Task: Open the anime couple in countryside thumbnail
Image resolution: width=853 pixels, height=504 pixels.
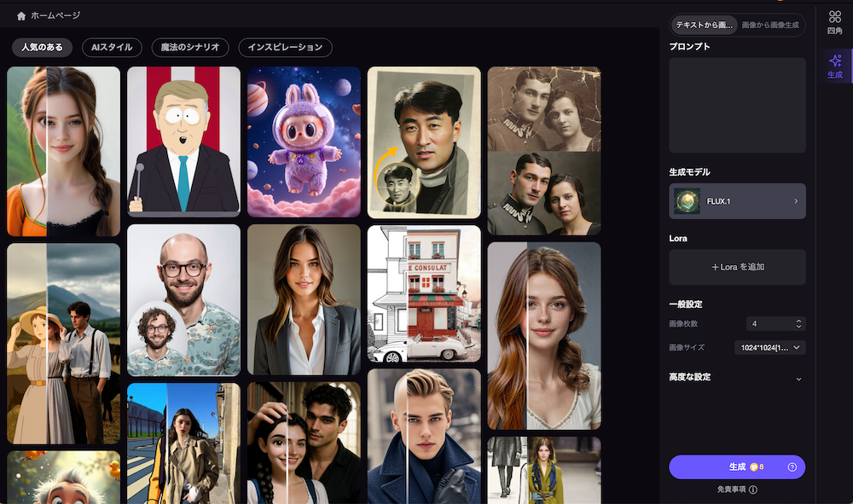Action: (x=64, y=344)
